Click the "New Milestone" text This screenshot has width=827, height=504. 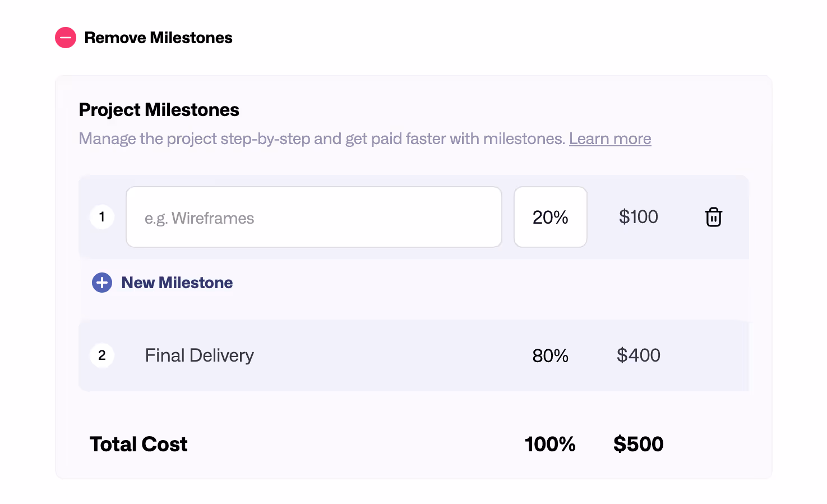pos(177,283)
